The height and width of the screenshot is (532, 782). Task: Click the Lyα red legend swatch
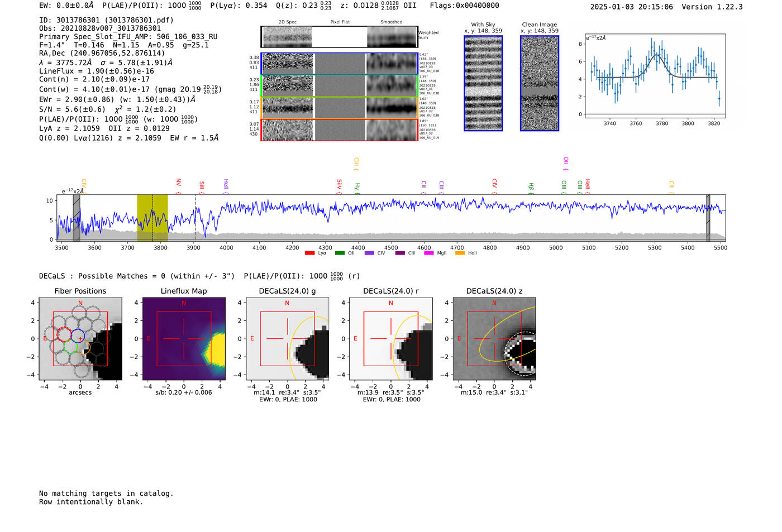point(310,253)
